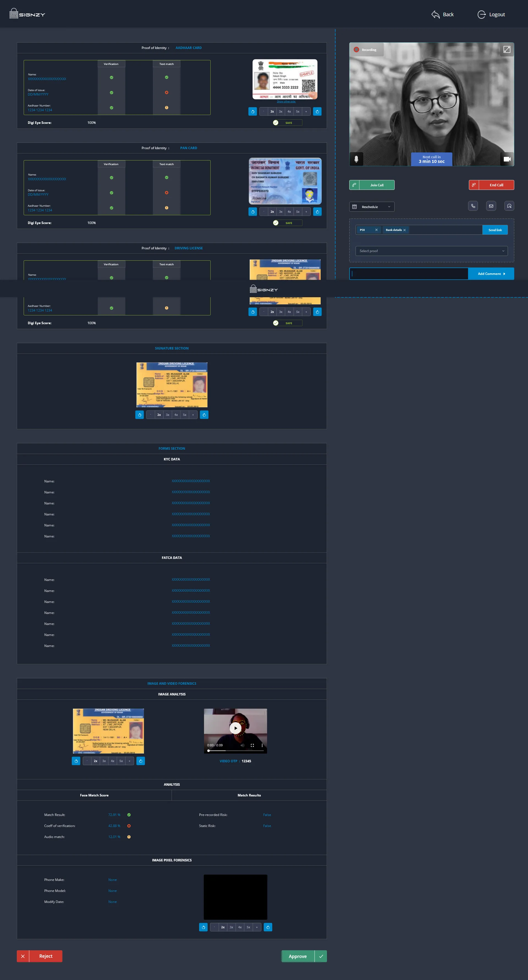
Task: Mute the microphone on video call
Action: pyautogui.click(x=356, y=159)
